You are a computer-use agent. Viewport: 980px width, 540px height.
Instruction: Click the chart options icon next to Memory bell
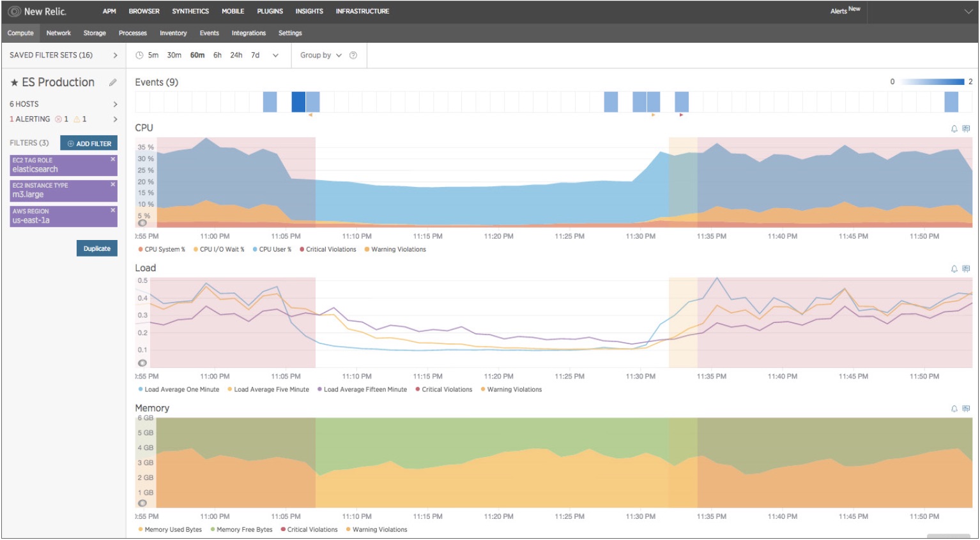[x=966, y=409]
